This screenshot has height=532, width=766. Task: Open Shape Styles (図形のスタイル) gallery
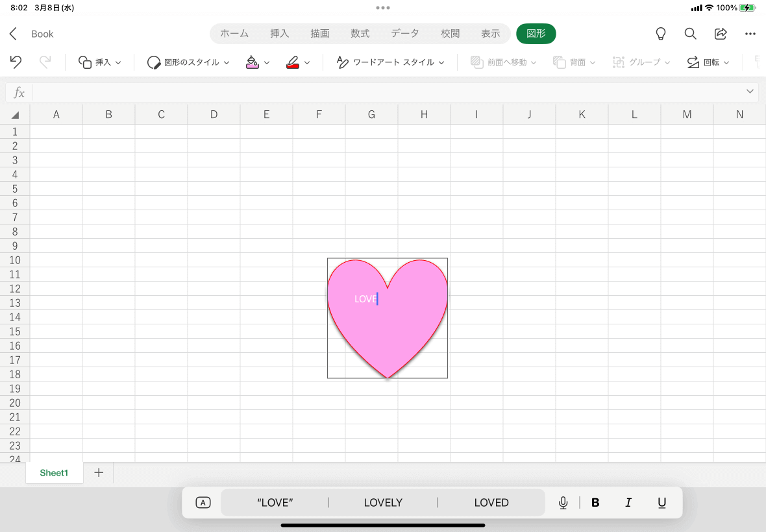(188, 62)
